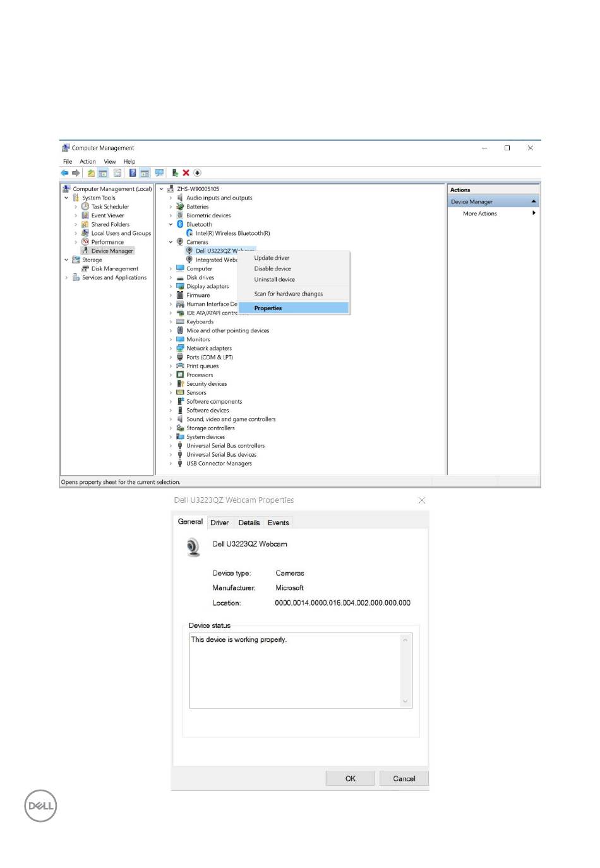This screenshot has height=868, width=600.
Task: Select USB Connector Managers
Action: click(x=219, y=463)
